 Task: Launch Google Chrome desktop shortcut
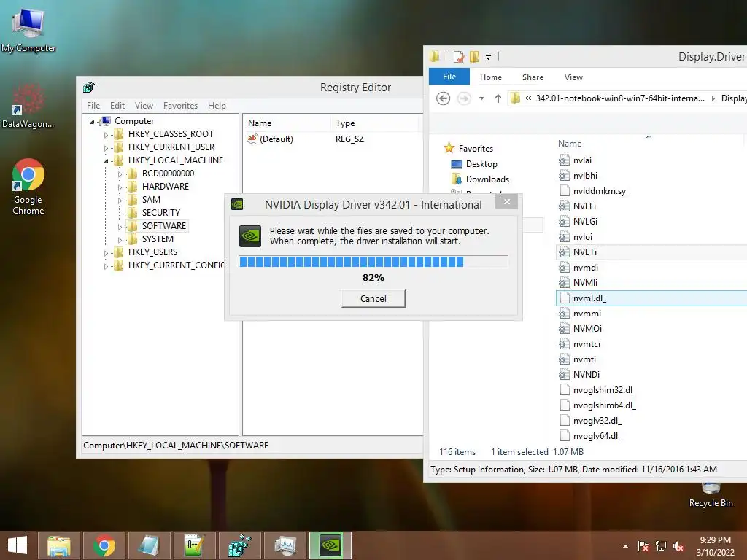tap(28, 187)
